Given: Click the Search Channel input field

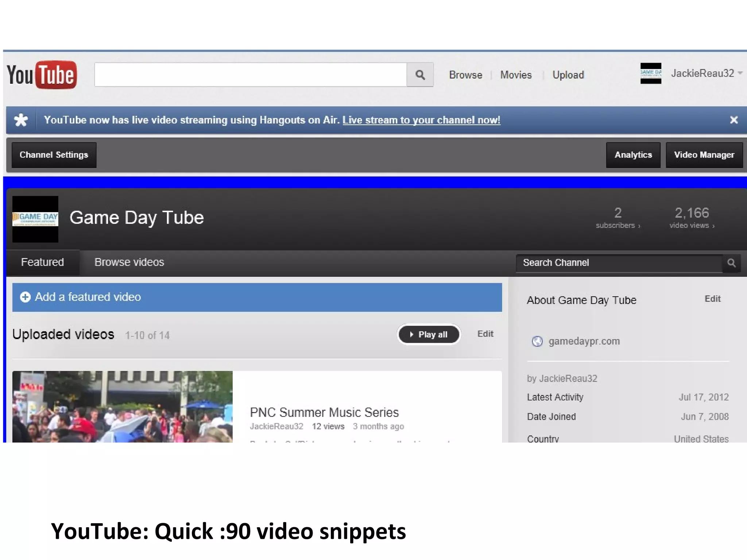Looking at the screenshot, I should pos(619,263).
